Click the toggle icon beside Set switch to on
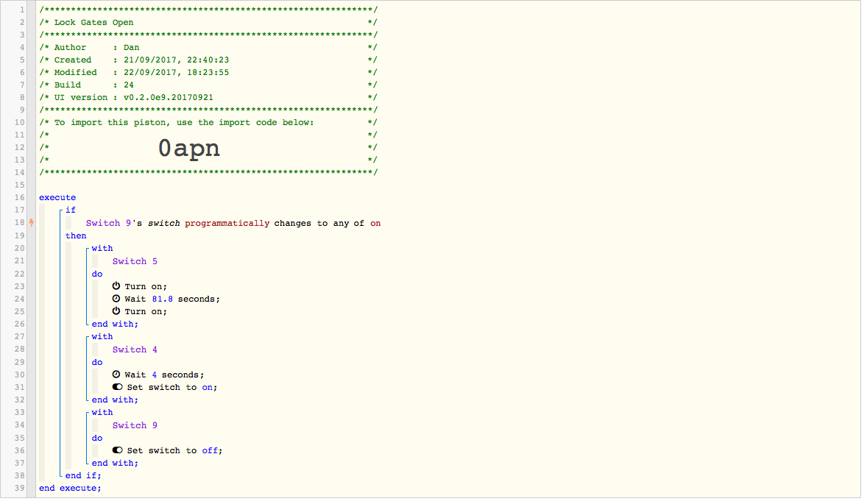 click(117, 388)
